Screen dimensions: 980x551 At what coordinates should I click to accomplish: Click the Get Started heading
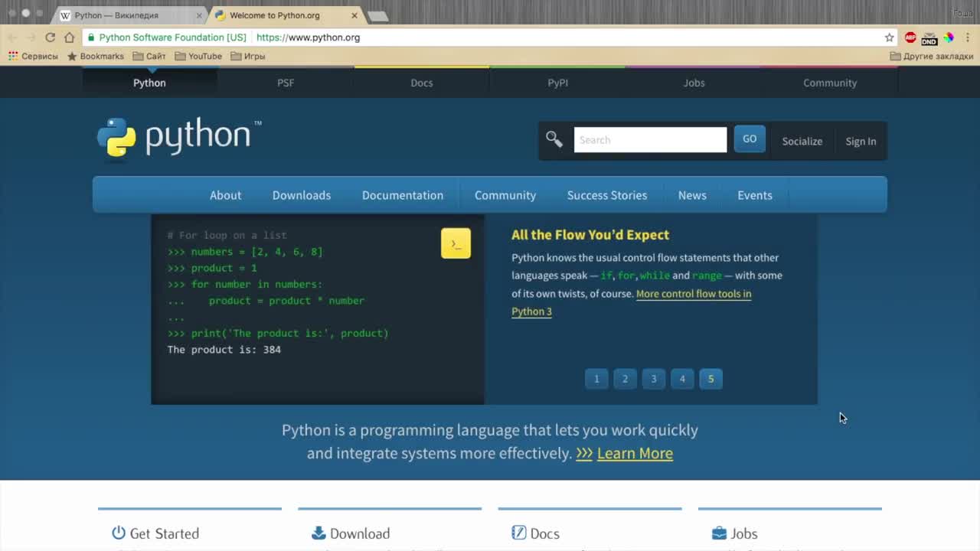point(165,533)
